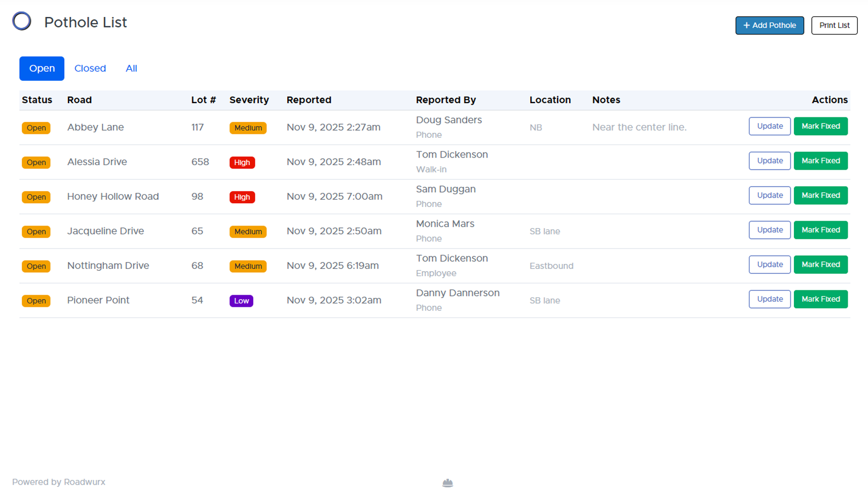Click the Add Pothole button
The width and height of the screenshot is (868, 494).
[769, 25]
